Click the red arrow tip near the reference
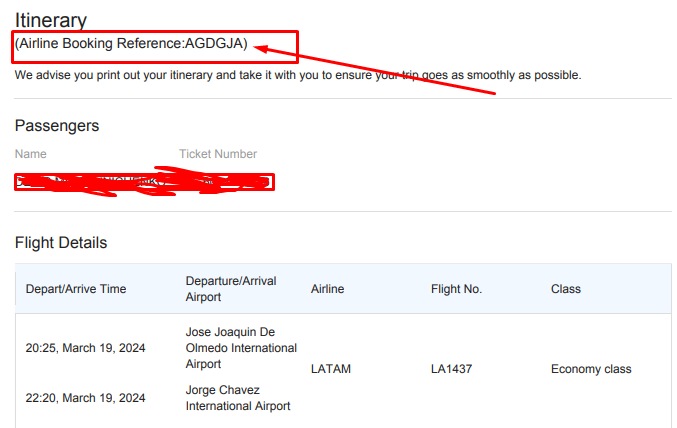Viewport: 677px width, 428px height. (257, 48)
